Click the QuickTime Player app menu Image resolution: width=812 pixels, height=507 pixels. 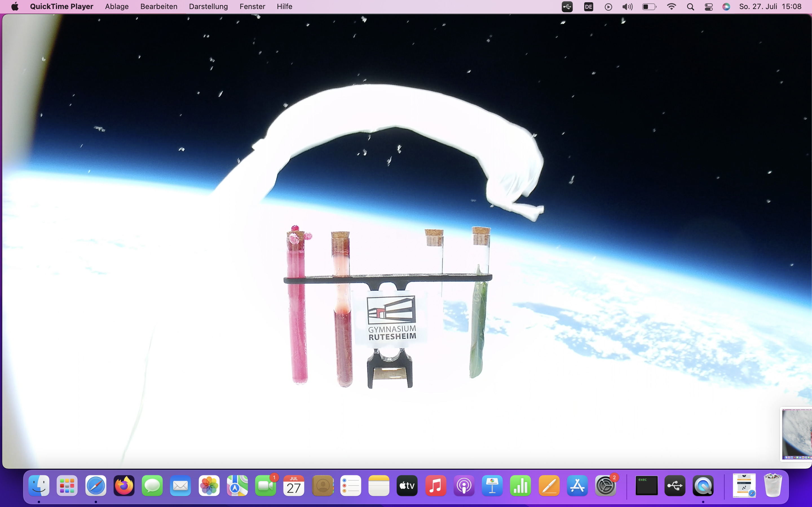(x=61, y=7)
